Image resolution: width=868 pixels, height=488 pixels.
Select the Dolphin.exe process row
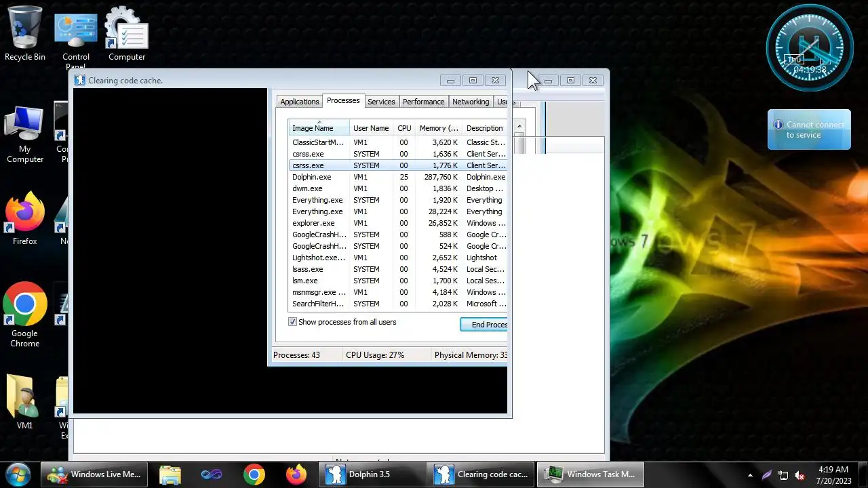pyautogui.click(x=398, y=177)
